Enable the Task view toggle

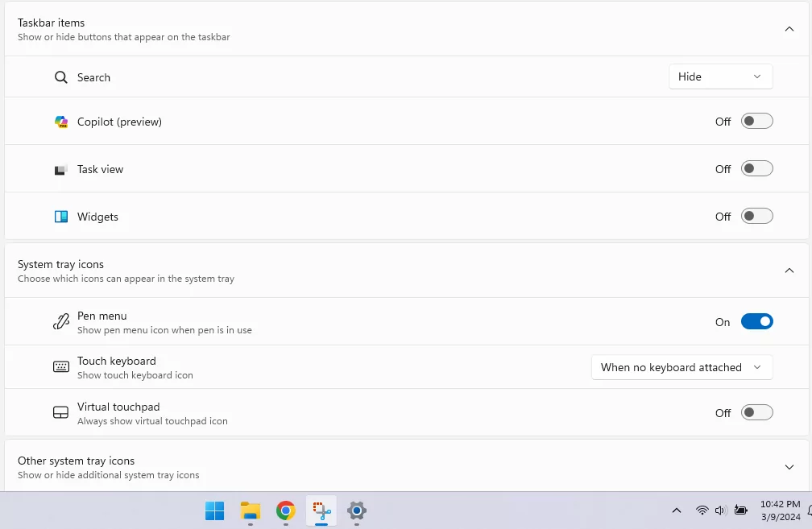point(756,169)
